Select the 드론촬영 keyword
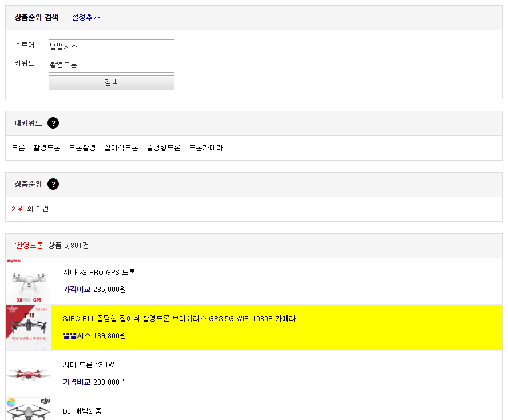The image size is (508, 420). pyautogui.click(x=82, y=148)
